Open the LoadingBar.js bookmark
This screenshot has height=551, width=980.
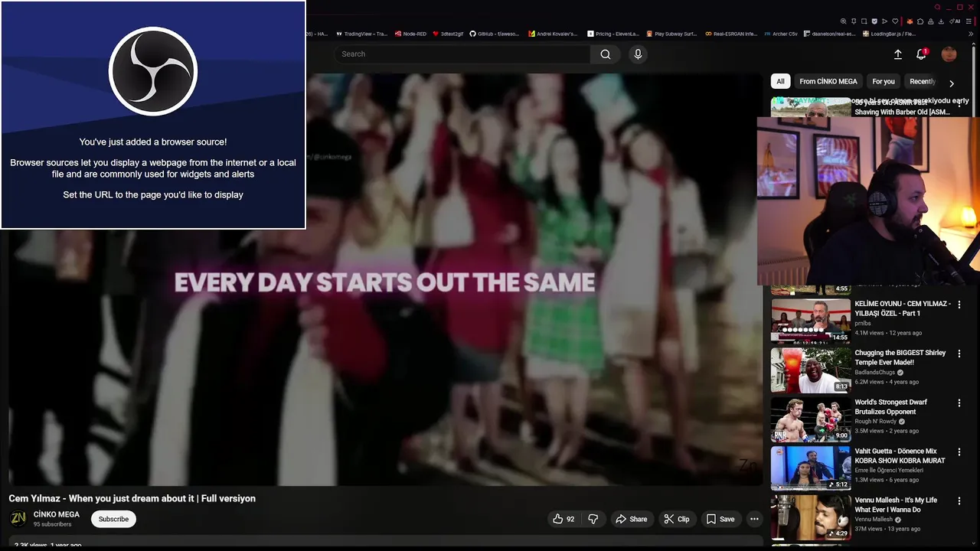coord(889,34)
